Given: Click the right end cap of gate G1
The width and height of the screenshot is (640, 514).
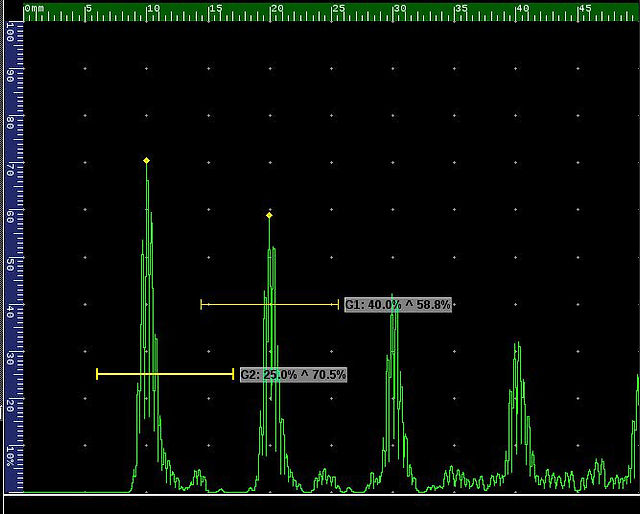Looking at the screenshot, I should click(338, 305).
